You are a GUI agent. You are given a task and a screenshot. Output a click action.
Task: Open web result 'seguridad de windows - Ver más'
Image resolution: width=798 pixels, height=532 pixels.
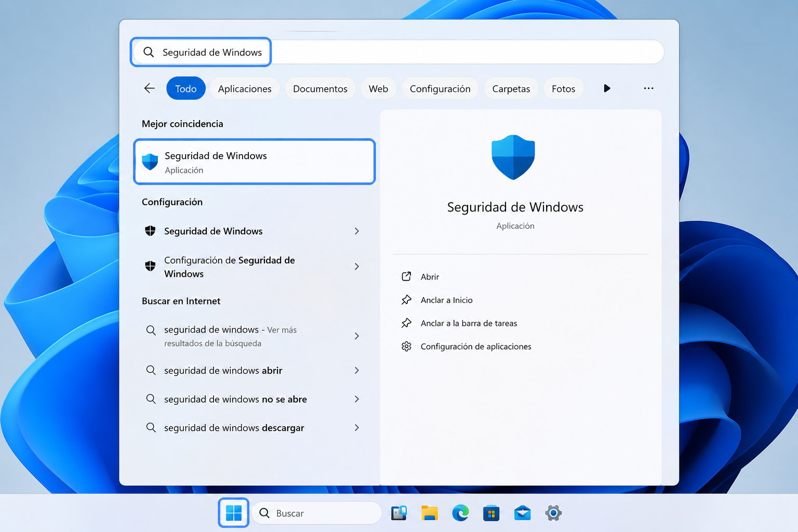point(252,336)
